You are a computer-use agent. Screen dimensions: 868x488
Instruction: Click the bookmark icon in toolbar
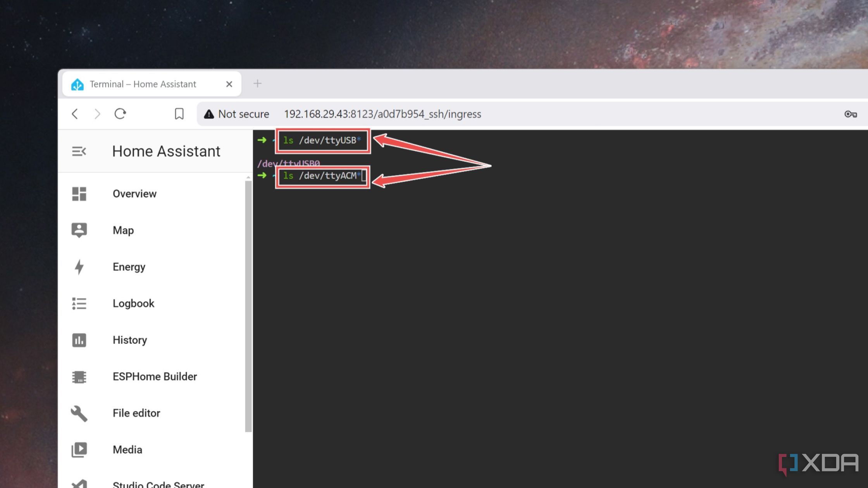coord(179,114)
